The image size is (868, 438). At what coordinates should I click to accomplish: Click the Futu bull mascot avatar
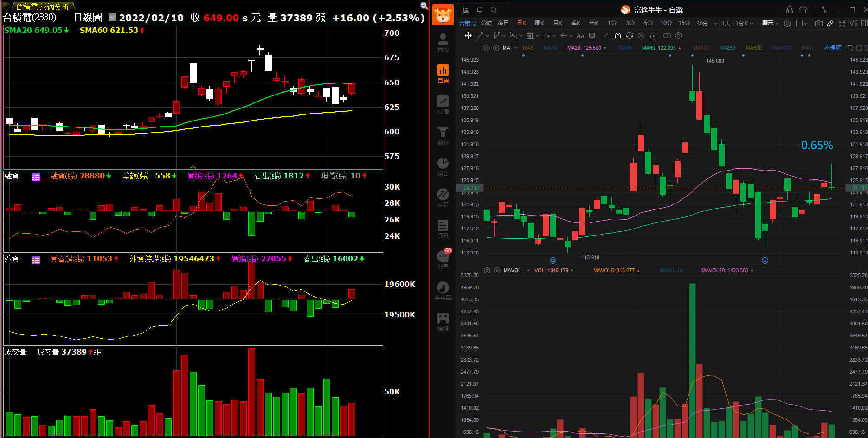pos(443,15)
